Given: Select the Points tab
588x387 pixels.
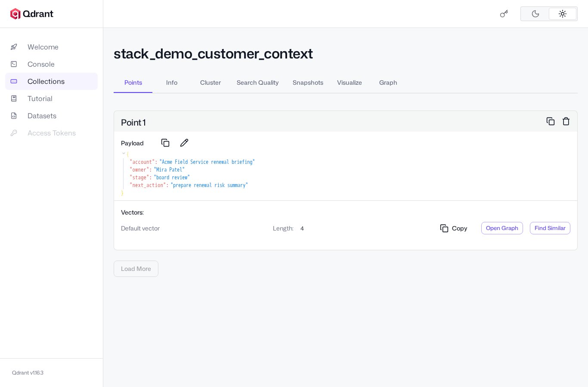Looking at the screenshot, I should (x=133, y=83).
